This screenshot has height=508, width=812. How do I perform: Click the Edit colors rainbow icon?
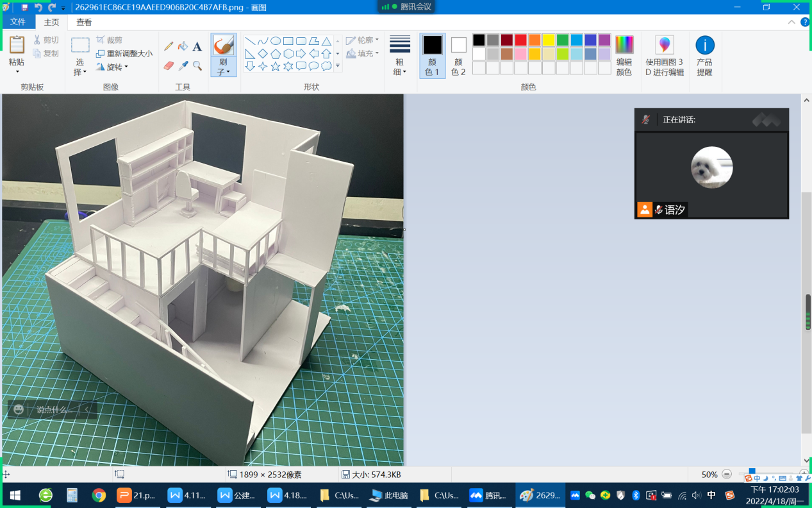click(624, 56)
